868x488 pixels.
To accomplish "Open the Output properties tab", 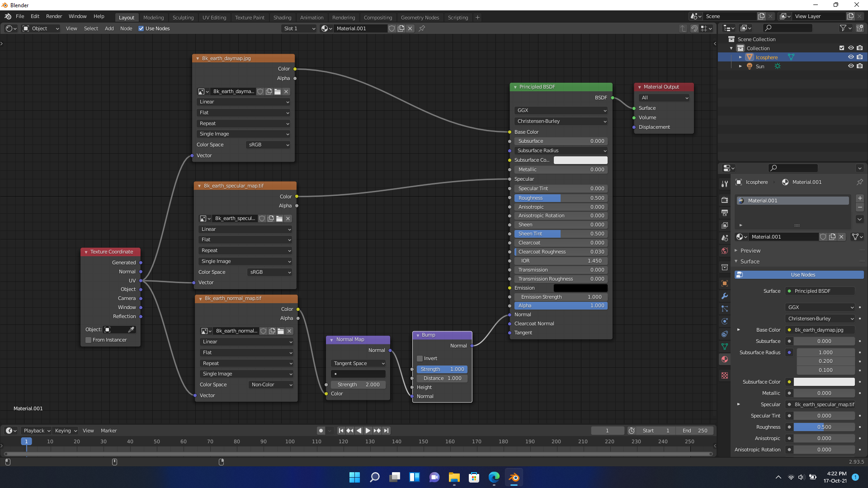I will (x=725, y=213).
